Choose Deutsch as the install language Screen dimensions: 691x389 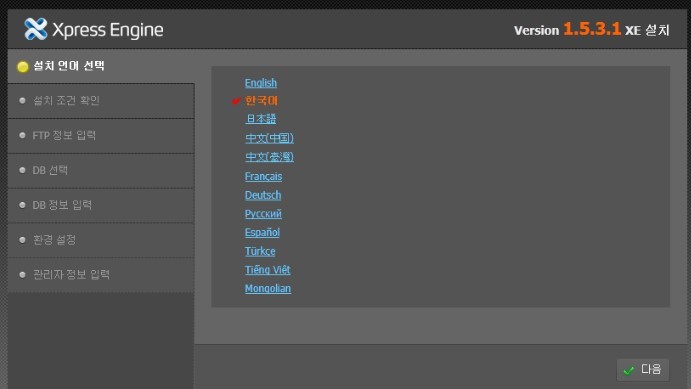pyautogui.click(x=263, y=195)
